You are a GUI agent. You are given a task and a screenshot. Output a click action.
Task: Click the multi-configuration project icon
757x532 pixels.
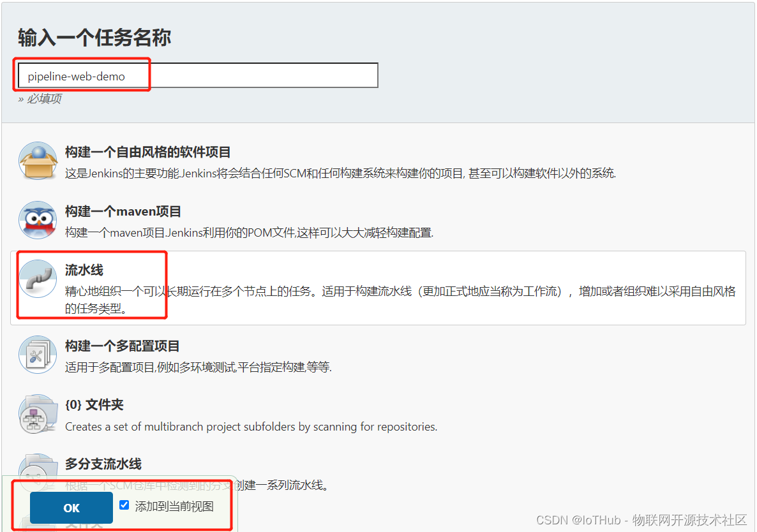coord(38,355)
